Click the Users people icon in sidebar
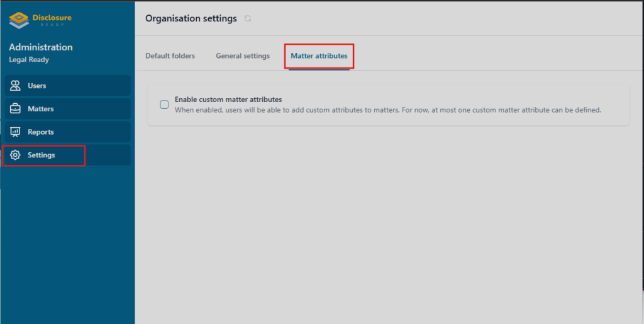The height and width of the screenshot is (324, 644). [x=15, y=86]
